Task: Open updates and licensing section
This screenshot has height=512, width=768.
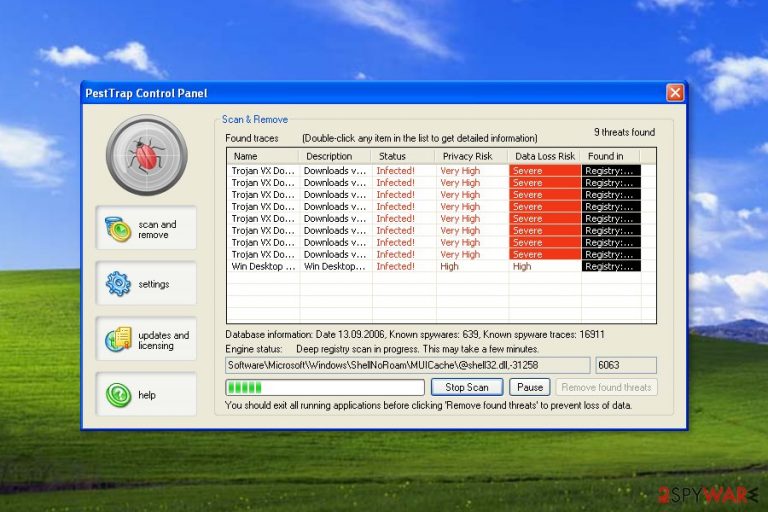Action: [x=146, y=339]
